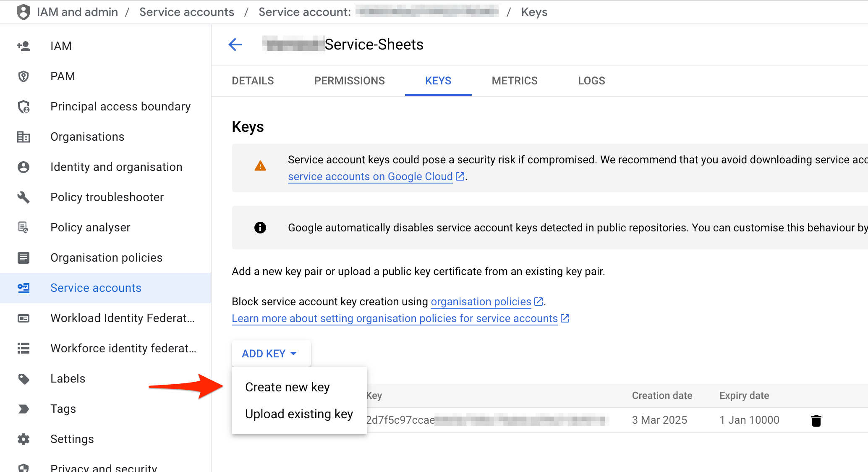
Task: Click the Settings gear icon
Action: tap(24, 439)
